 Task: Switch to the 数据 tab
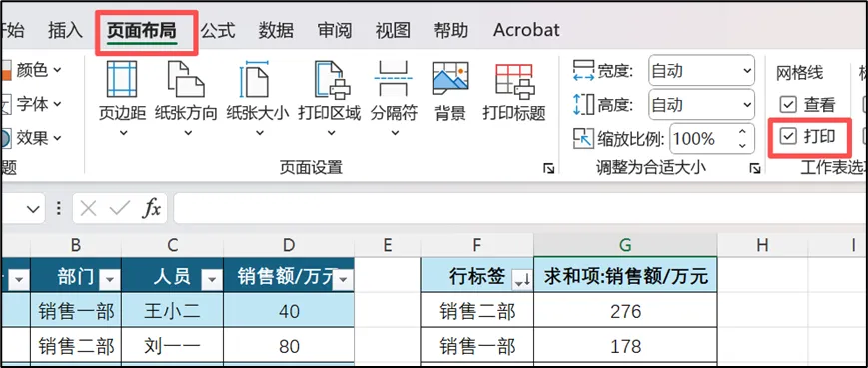[276, 30]
